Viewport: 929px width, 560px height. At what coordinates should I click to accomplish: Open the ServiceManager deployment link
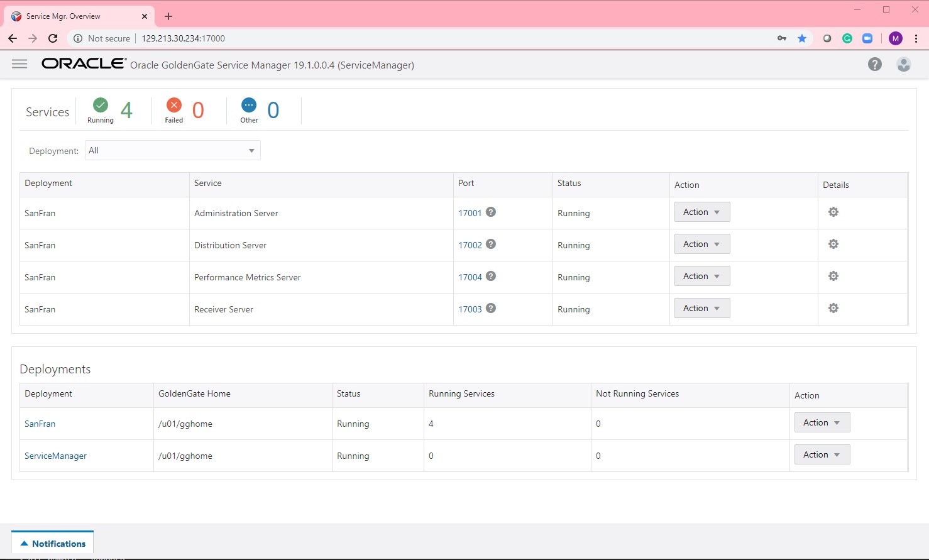[x=56, y=456]
